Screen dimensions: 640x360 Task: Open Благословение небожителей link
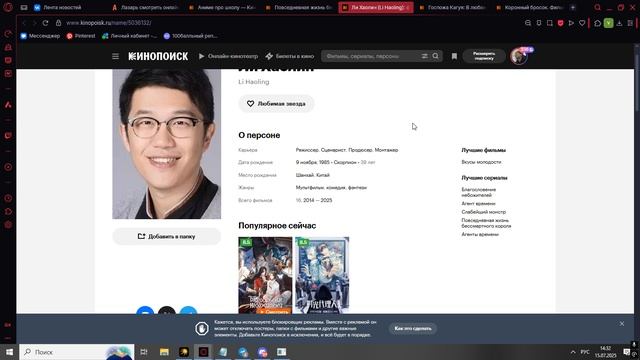coord(479,192)
